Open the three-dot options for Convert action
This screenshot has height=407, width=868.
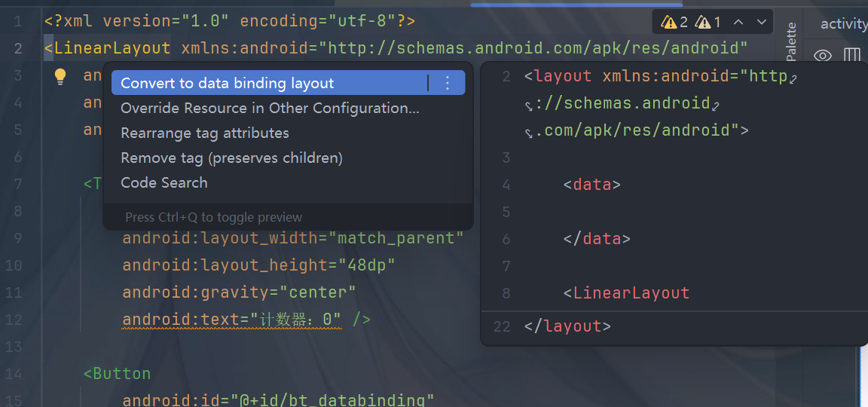click(x=448, y=83)
